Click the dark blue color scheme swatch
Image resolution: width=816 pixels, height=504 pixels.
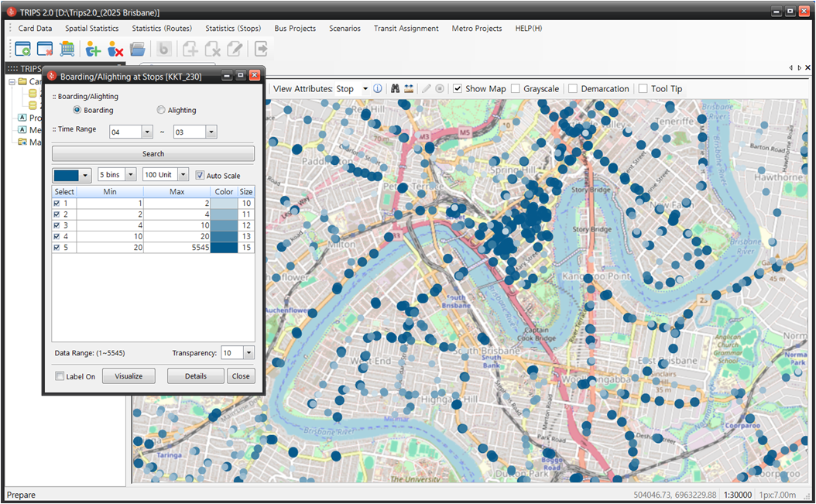(66, 176)
